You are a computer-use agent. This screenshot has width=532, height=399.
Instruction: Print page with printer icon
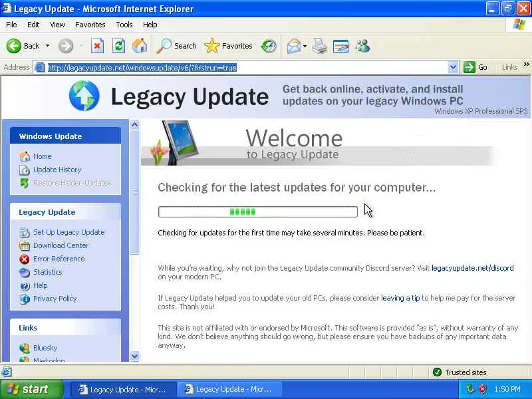pyautogui.click(x=320, y=46)
